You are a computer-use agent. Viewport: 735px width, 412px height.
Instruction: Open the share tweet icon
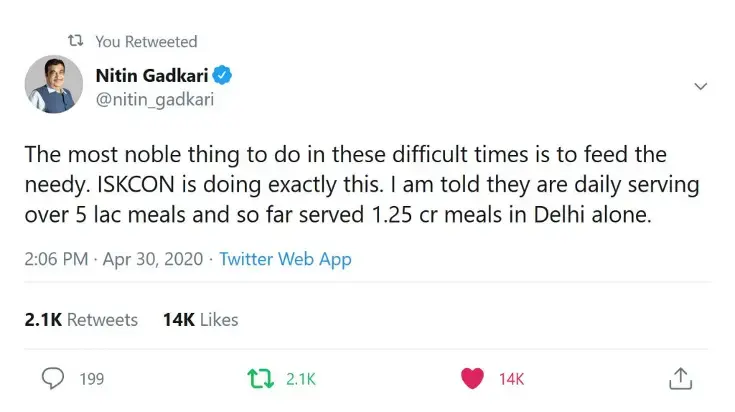coord(679,379)
